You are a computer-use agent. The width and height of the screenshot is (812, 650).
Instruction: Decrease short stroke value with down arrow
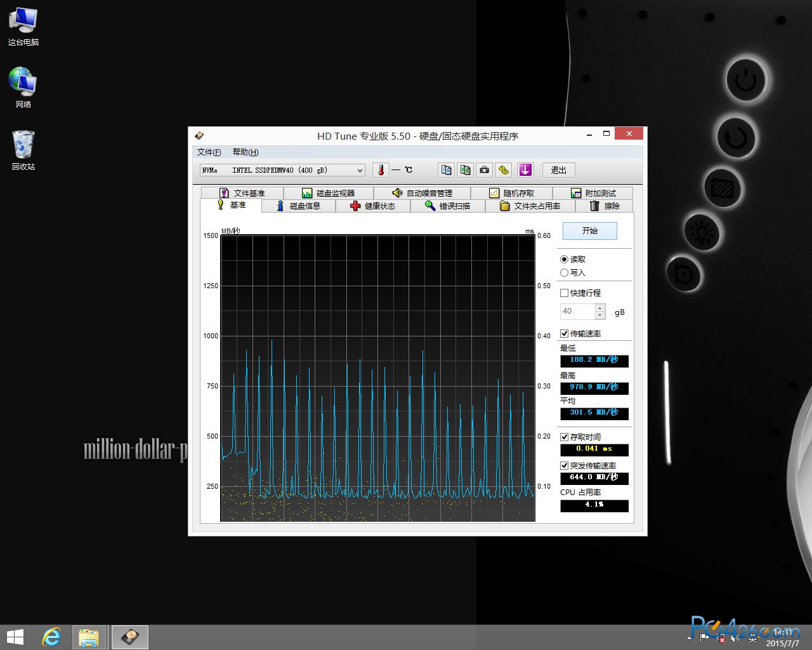tap(600, 315)
